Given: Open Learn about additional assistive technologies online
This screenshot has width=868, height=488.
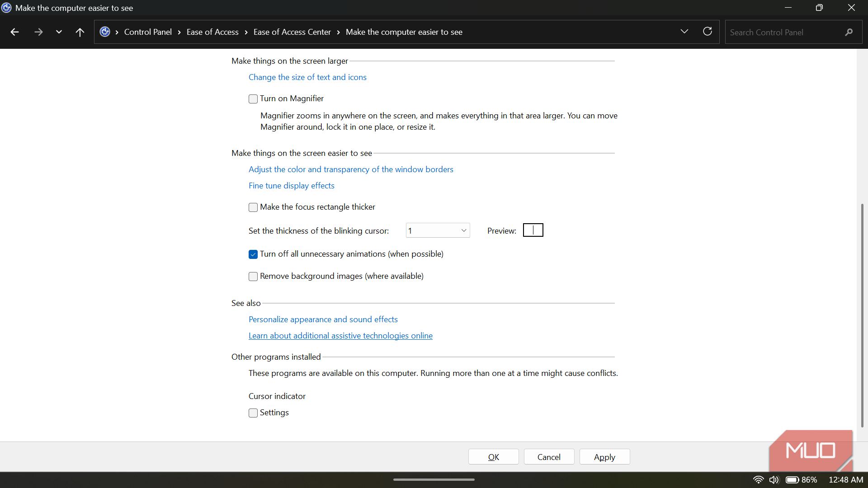Looking at the screenshot, I should [x=340, y=336].
